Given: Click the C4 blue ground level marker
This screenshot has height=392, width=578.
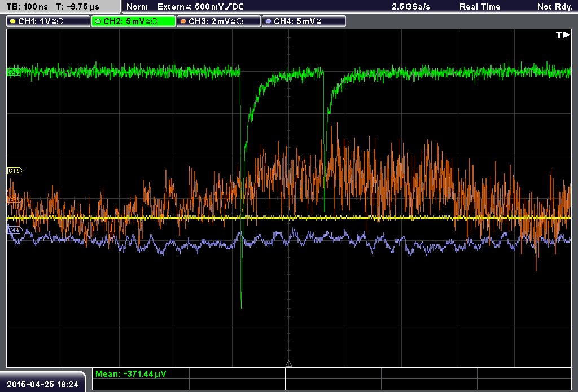Looking at the screenshot, I should (x=15, y=230).
